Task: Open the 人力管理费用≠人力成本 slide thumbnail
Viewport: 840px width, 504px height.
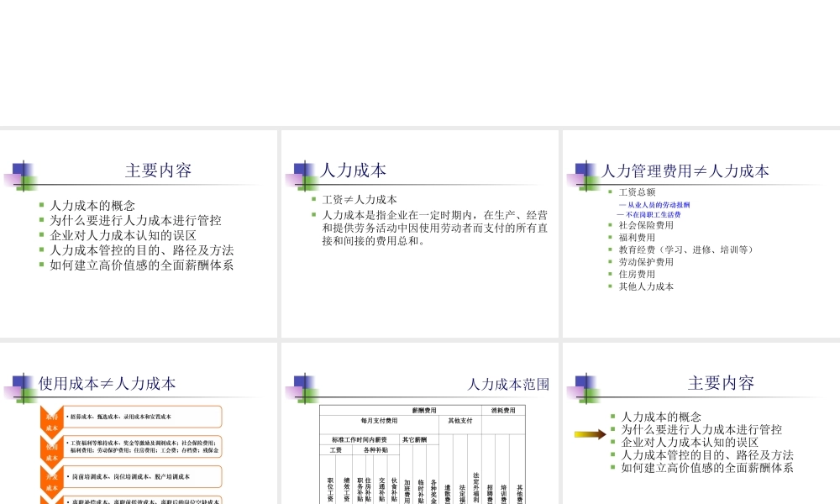Action: (x=701, y=234)
